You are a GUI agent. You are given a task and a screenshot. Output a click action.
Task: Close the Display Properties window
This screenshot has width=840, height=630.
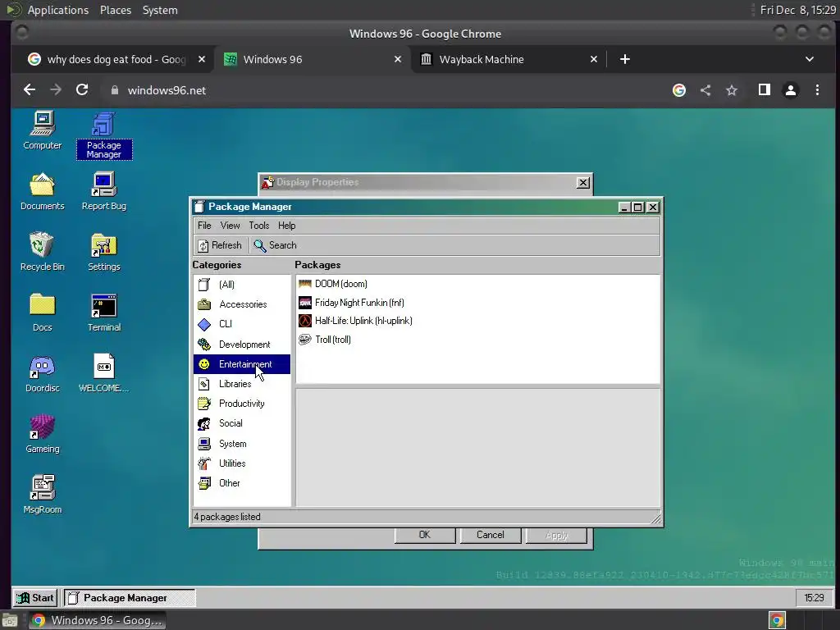pyautogui.click(x=583, y=183)
